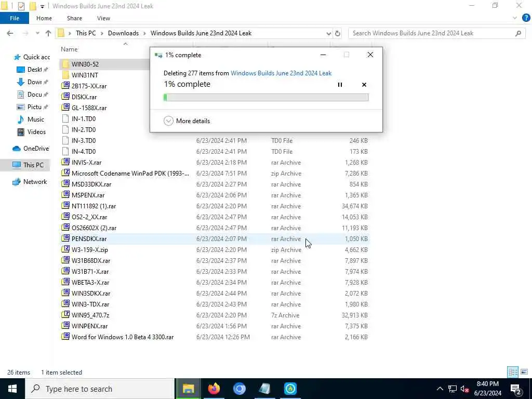Select Network in navigation pane
Image resolution: width=532 pixels, height=399 pixels.
pos(30,182)
